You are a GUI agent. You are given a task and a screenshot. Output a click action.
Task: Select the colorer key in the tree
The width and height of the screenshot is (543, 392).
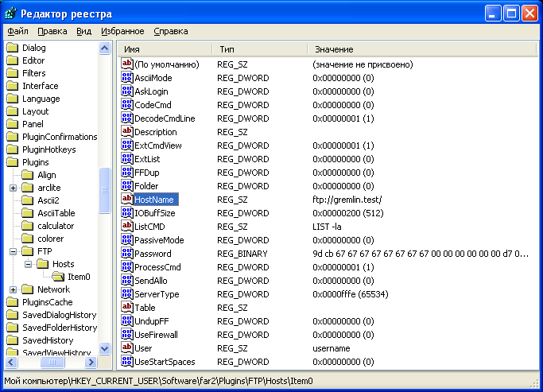[51, 239]
